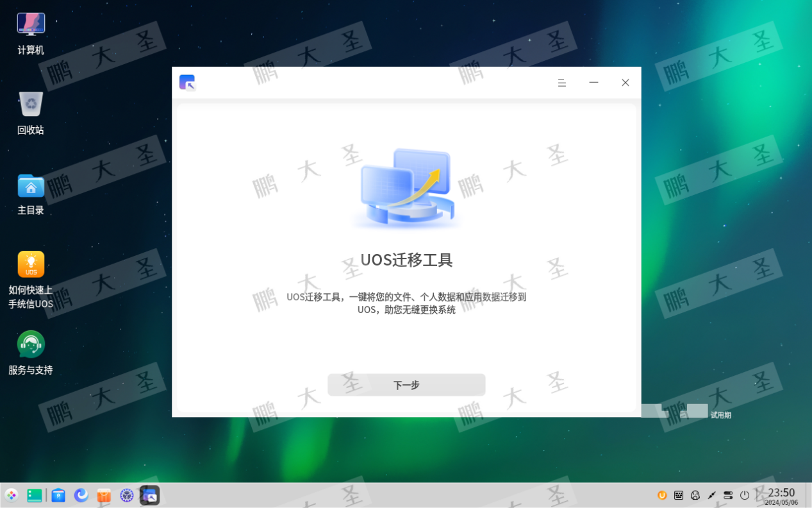Screen dimensions: 812x508
Task: Click the power button tray icon
Action: coord(745,495)
